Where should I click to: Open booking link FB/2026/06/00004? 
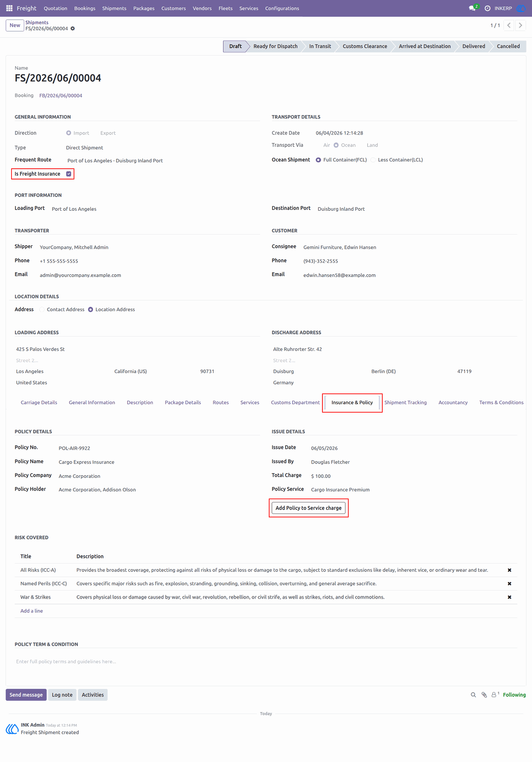tap(61, 96)
